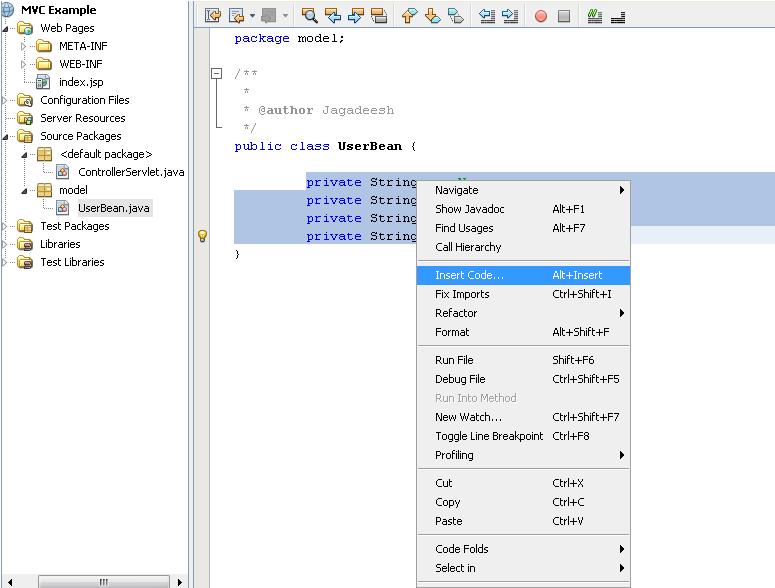Screen dimensions: 775x588
Task: Click Next Bookmark down-arrow icon
Action: pos(432,16)
